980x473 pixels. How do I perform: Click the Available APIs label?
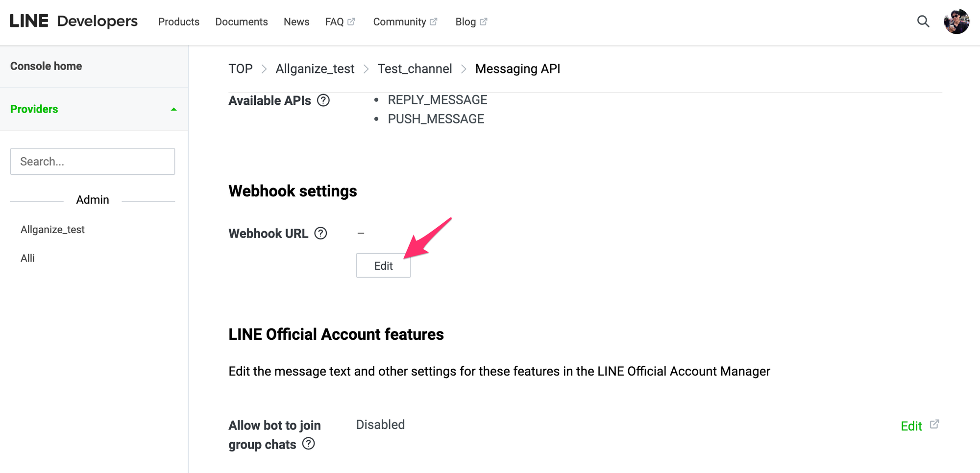pyautogui.click(x=269, y=100)
